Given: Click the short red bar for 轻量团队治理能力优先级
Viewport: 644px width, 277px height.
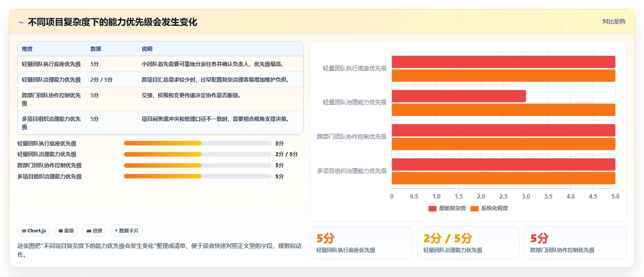Looking at the screenshot, I should [459, 96].
